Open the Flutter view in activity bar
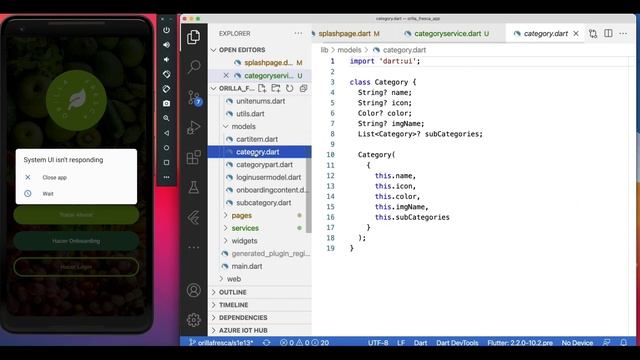This screenshot has height=360, width=640. [193, 217]
